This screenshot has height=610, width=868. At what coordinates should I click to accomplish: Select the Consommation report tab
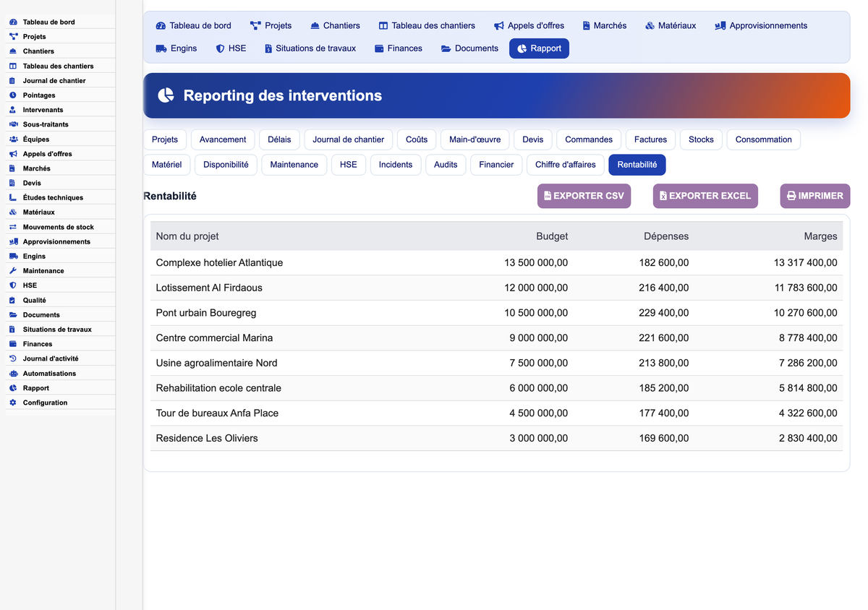[x=764, y=139]
